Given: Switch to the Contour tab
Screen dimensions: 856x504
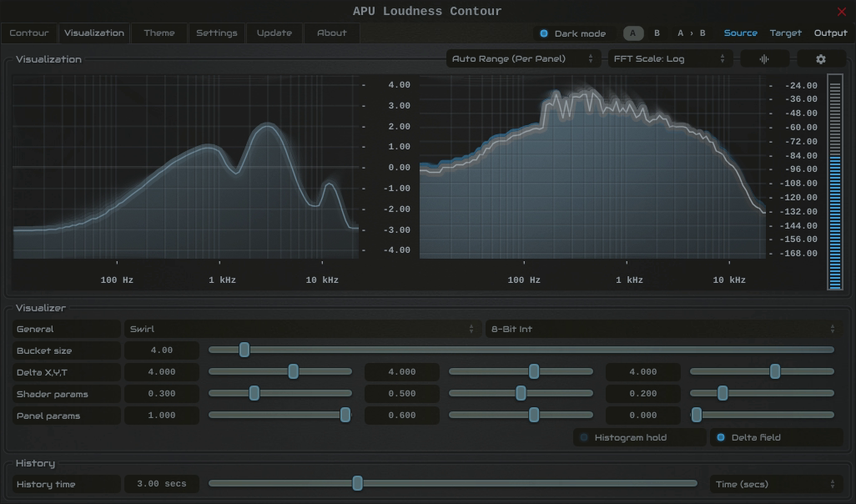Looking at the screenshot, I should coord(29,33).
